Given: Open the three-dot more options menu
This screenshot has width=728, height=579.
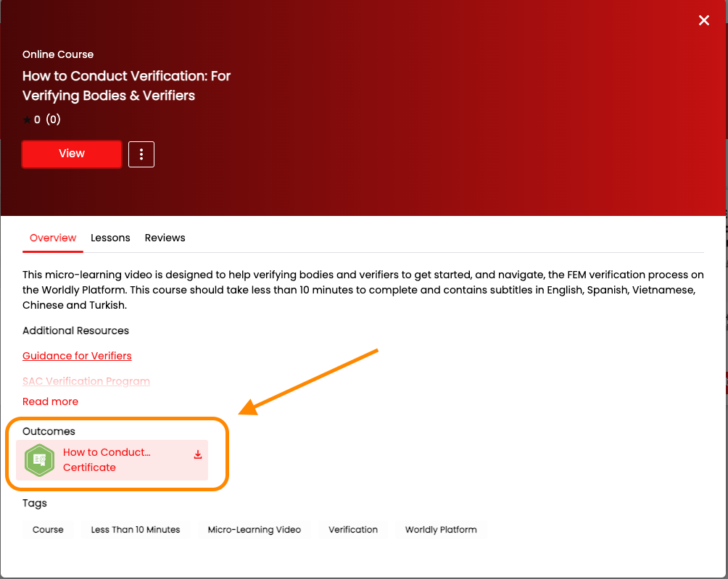Looking at the screenshot, I should click(x=141, y=154).
